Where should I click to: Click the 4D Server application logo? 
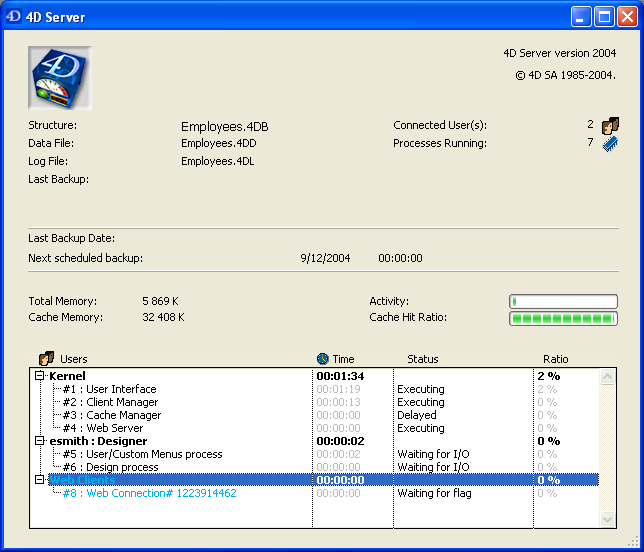click(x=60, y=78)
